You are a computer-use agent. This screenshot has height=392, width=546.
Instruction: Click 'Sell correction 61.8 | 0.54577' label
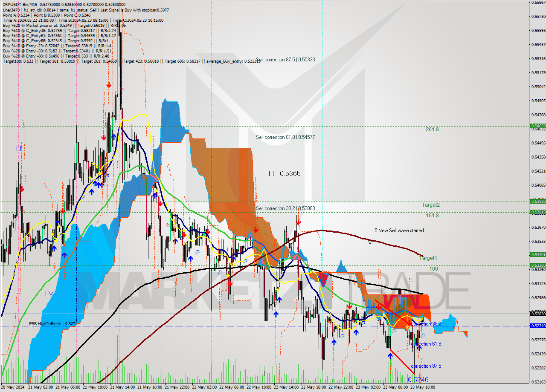[286, 137]
